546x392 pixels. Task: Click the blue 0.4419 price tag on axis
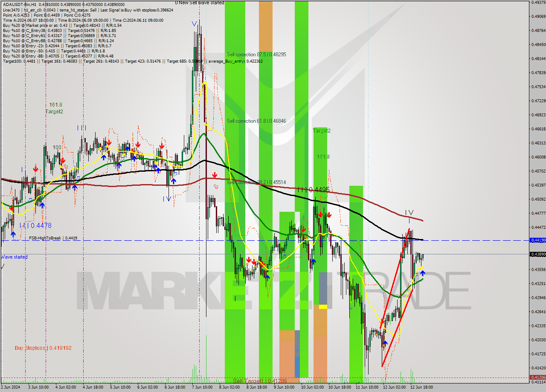coord(537,240)
